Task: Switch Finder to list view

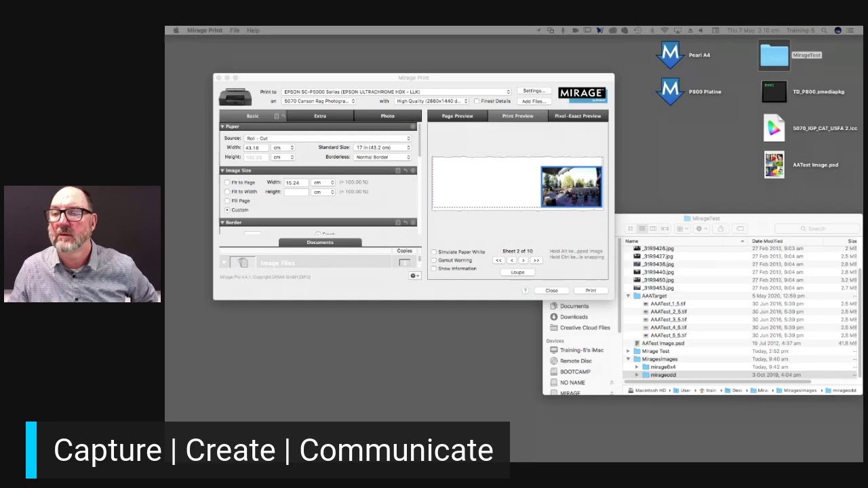Action: pos(642,228)
